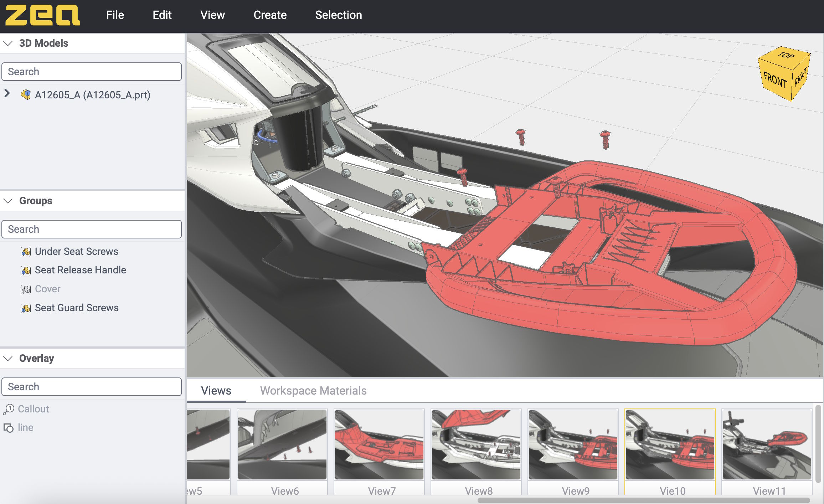Switch to Workspace Materials tab
824x504 pixels.
(313, 391)
